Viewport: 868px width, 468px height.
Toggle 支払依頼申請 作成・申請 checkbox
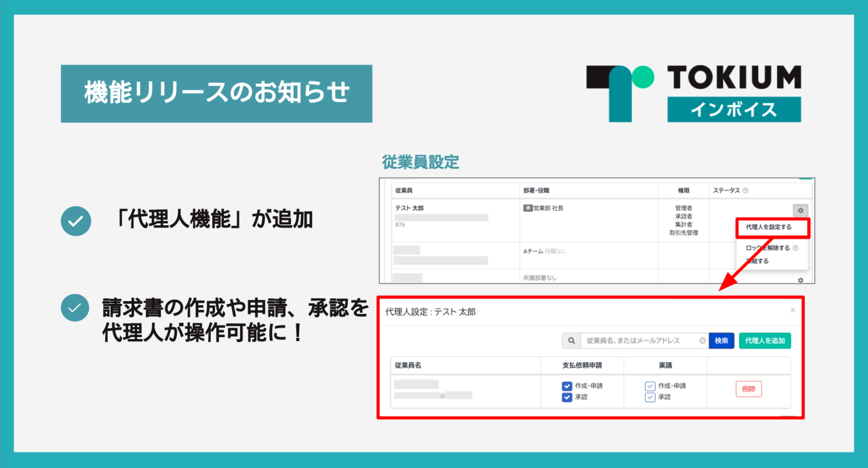tap(567, 386)
